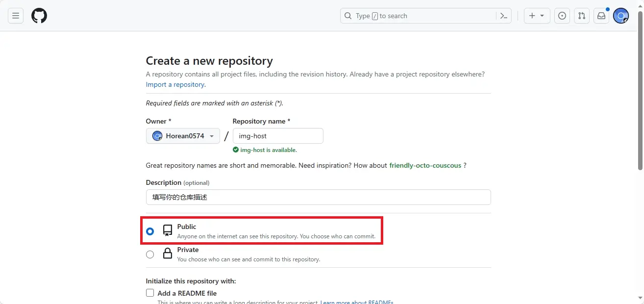Click the magnifier icon in search bar
Viewport: 644px width, 304px height.
348,16
